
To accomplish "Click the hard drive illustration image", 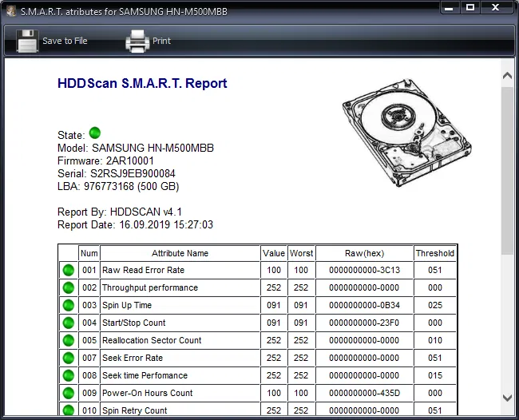I will click(x=406, y=133).
